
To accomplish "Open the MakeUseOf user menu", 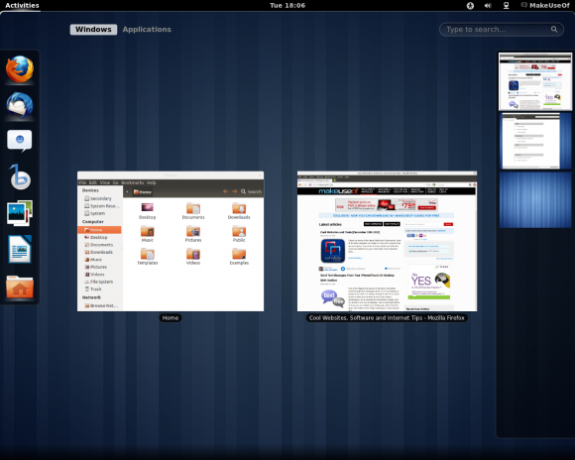I will click(x=545, y=6).
